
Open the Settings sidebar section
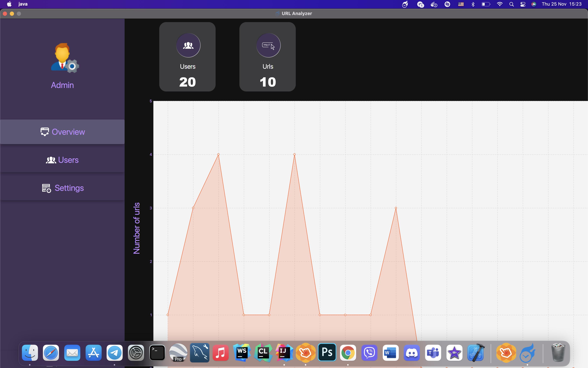click(62, 188)
